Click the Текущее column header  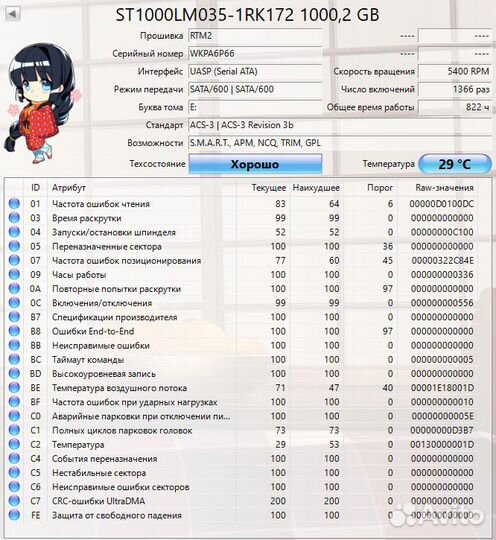click(x=269, y=188)
